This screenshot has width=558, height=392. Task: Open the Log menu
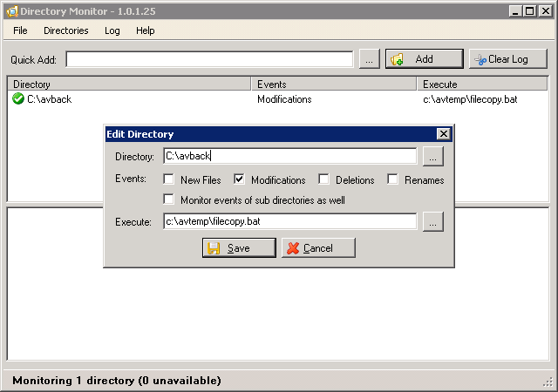pyautogui.click(x=112, y=30)
